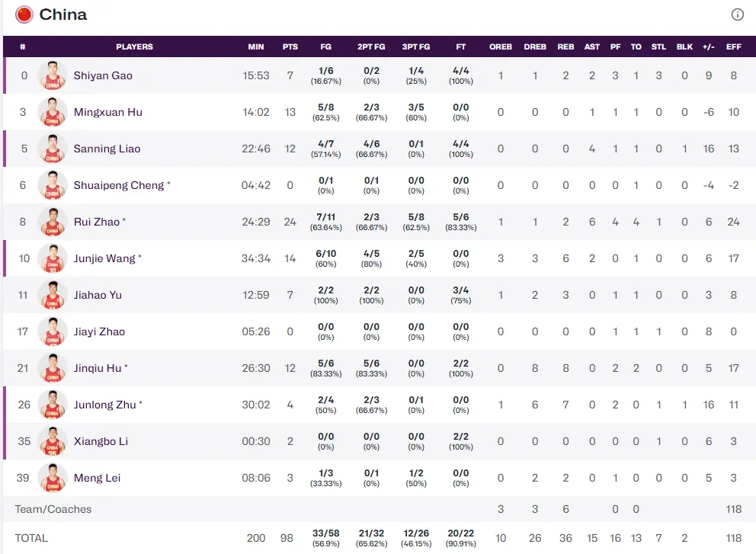Click the China flag icon

[24, 14]
